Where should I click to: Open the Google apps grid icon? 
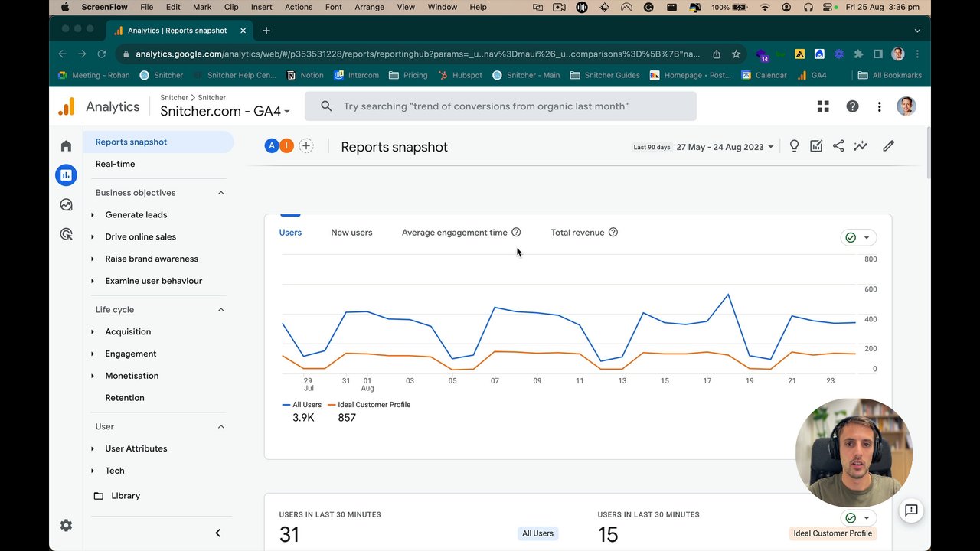click(x=823, y=106)
